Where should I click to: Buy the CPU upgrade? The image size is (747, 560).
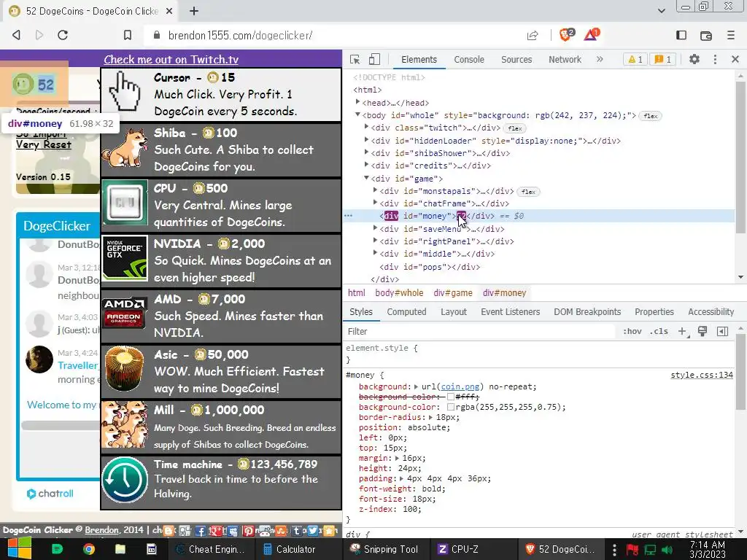pos(221,205)
